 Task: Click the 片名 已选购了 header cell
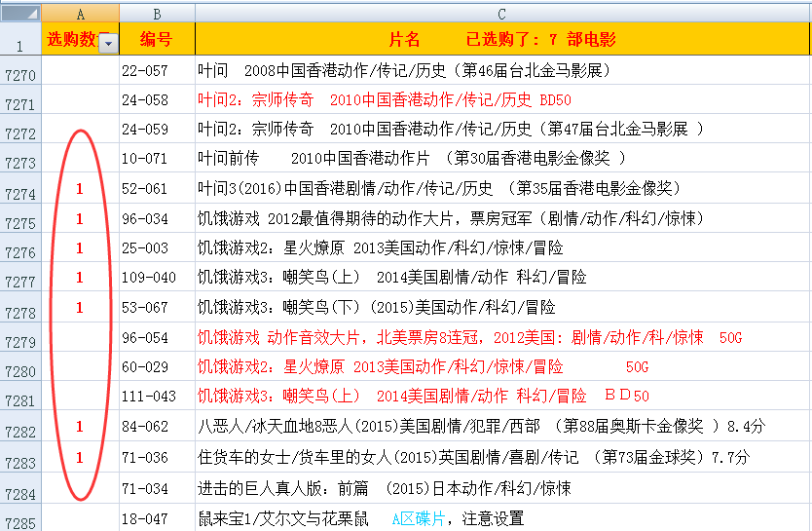(501, 39)
